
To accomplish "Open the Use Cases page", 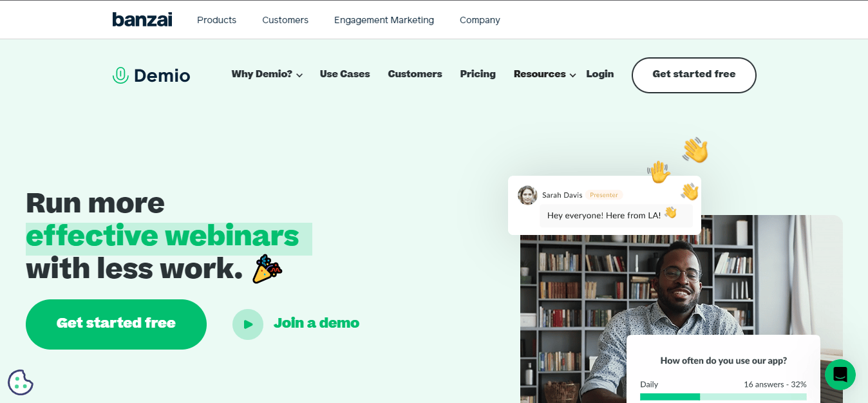I will pos(345,74).
